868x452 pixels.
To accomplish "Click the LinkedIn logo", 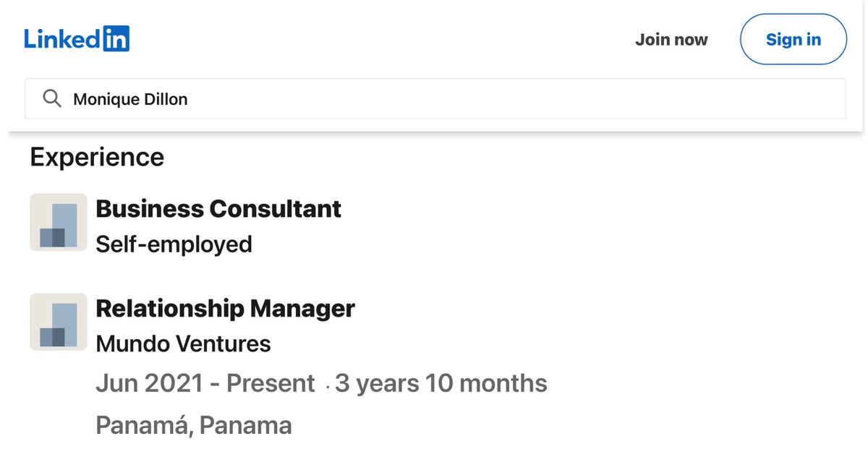I will (x=77, y=38).
